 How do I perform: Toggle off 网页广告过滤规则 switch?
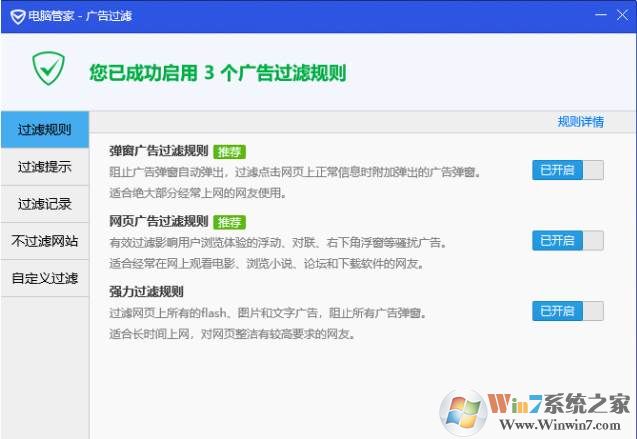click(568, 240)
